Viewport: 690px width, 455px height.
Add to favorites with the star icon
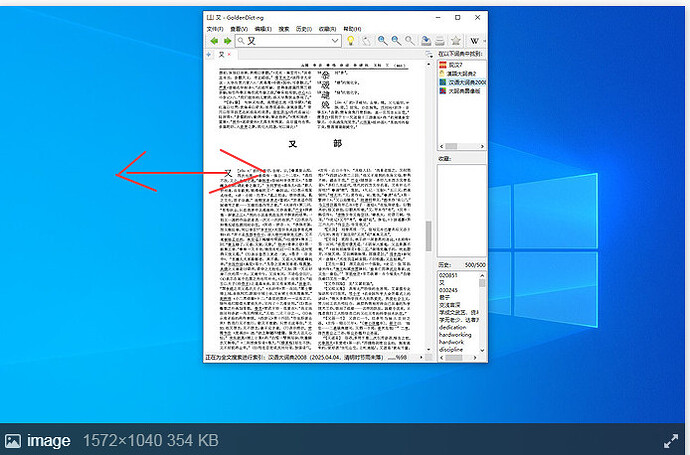455,41
